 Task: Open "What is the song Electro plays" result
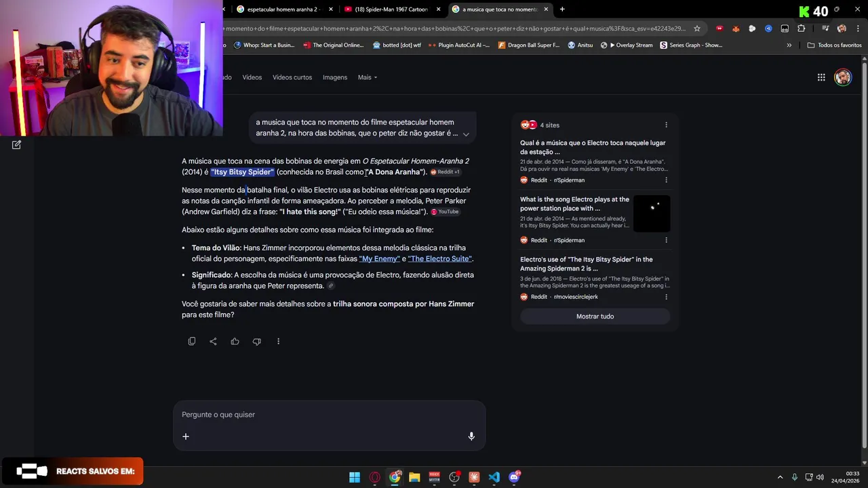pos(574,204)
